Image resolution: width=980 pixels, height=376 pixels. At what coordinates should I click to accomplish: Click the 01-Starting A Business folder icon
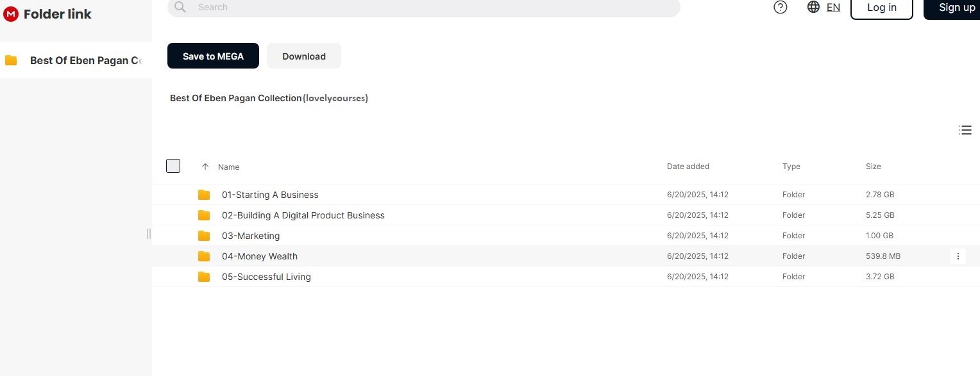(x=204, y=195)
